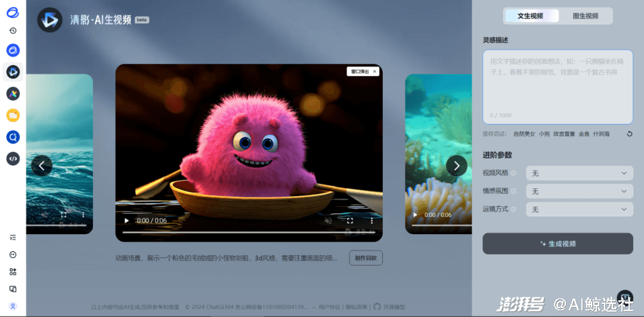Open the 隐私政策 link
The width and height of the screenshot is (644, 317).
coord(356,307)
